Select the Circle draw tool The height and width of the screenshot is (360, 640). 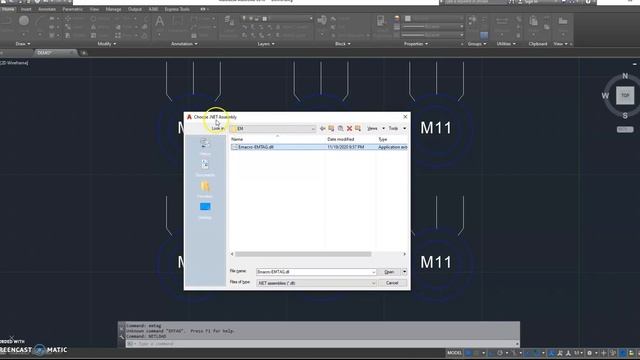click(x=24, y=20)
